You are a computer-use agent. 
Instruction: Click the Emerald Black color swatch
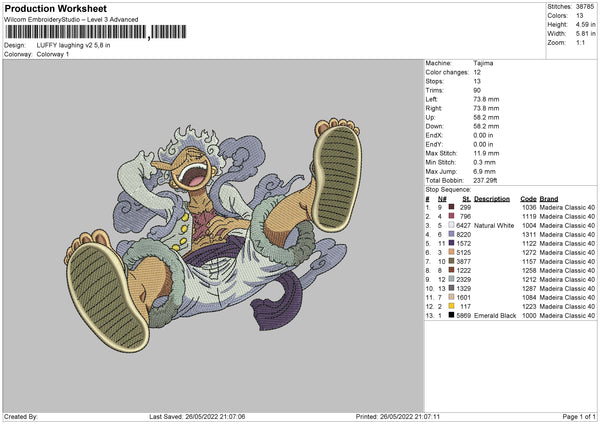(451, 315)
